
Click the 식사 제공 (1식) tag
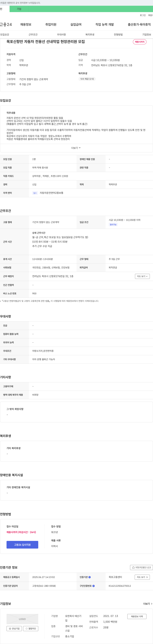(87, 79)
